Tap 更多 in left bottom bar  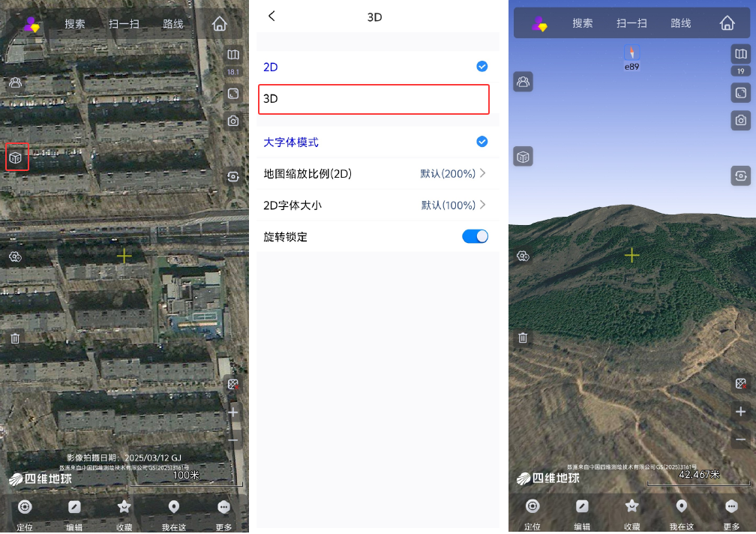223,514
